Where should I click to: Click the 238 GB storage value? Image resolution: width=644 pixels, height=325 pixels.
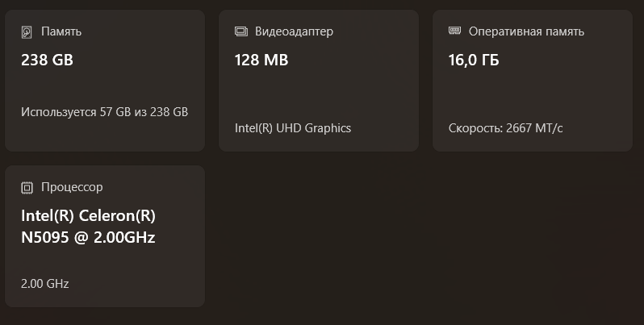point(47,60)
